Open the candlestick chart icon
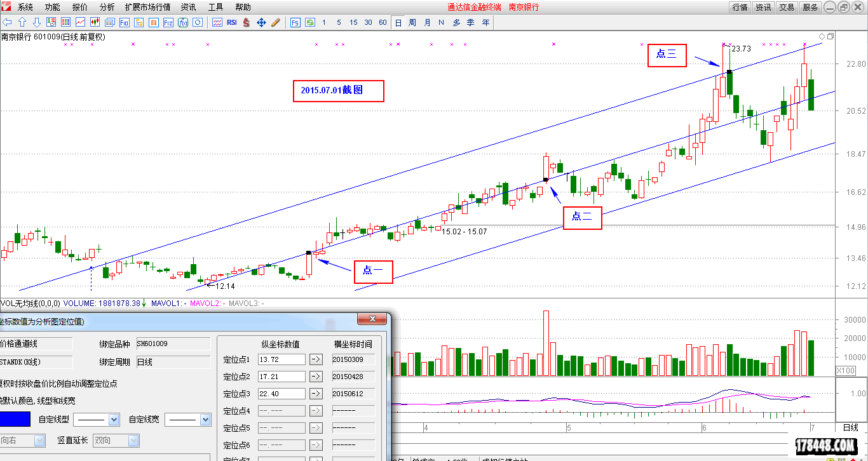 95,22
